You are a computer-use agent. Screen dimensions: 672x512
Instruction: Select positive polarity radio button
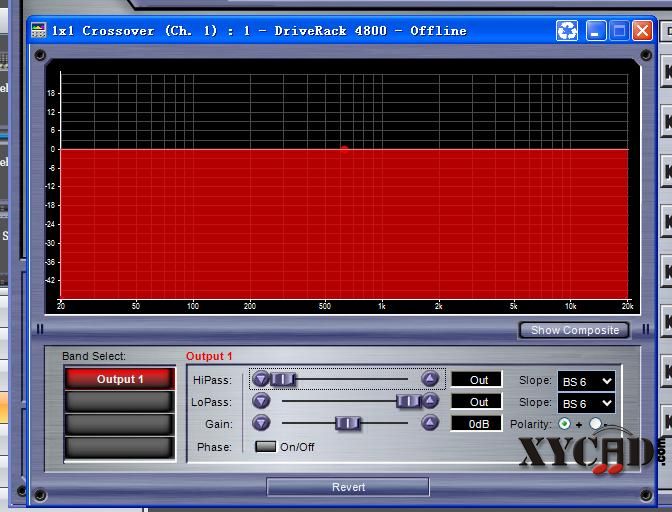(x=564, y=424)
